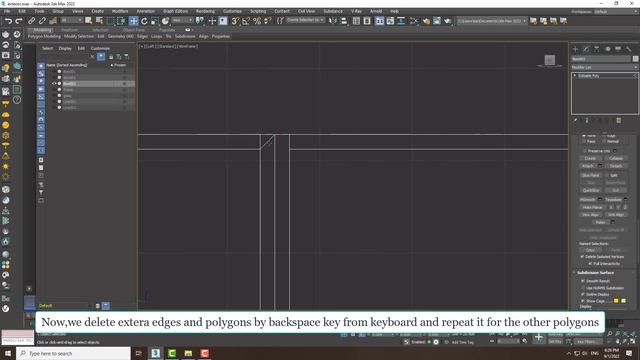Image resolution: width=640 pixels, height=360 pixels.
Task: Open the selection filter dropdown
Action: point(71,20)
